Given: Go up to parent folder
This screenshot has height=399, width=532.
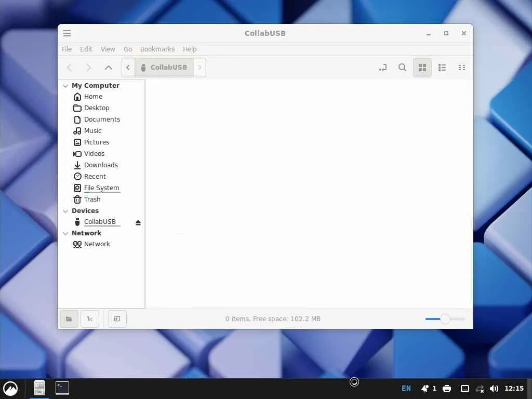Looking at the screenshot, I should point(108,68).
